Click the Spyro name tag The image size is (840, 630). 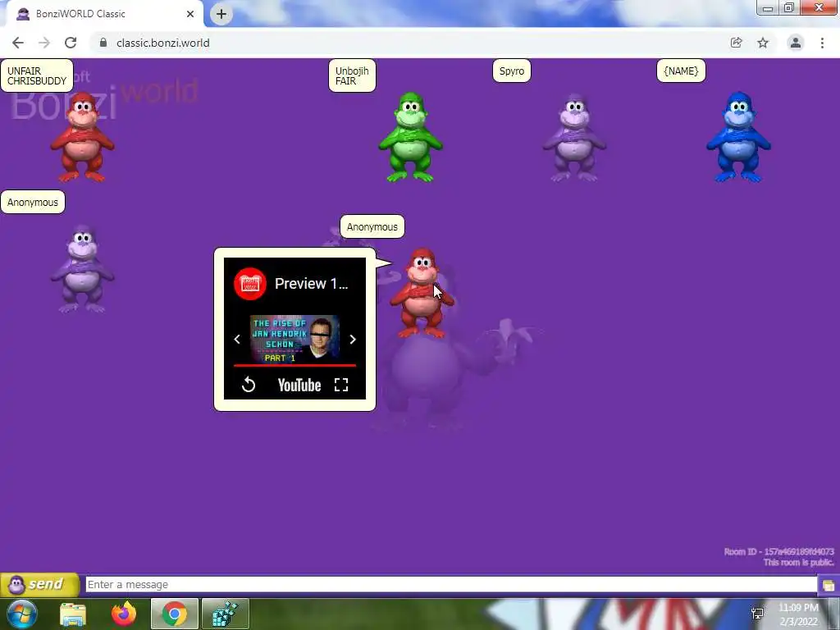click(512, 71)
